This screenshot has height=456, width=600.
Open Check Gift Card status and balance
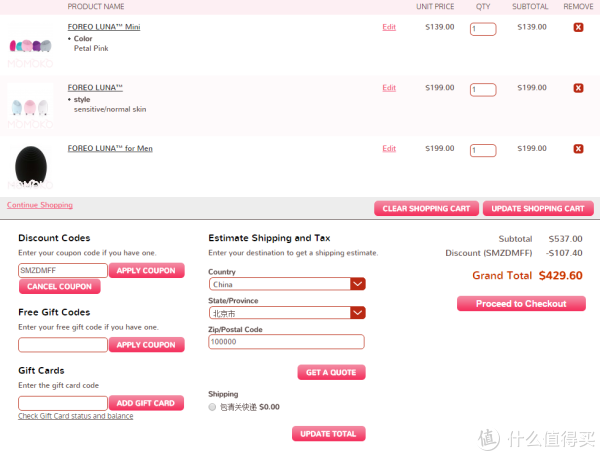coord(76,416)
